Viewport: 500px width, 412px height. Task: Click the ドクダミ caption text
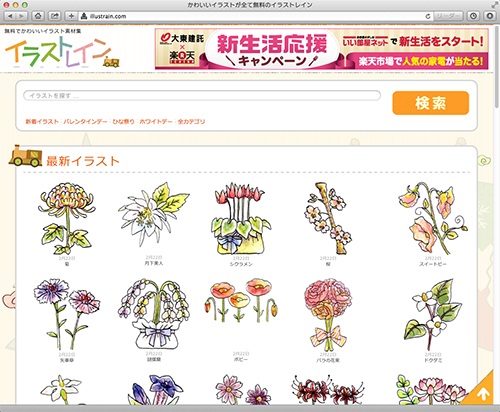pyautogui.click(x=433, y=360)
